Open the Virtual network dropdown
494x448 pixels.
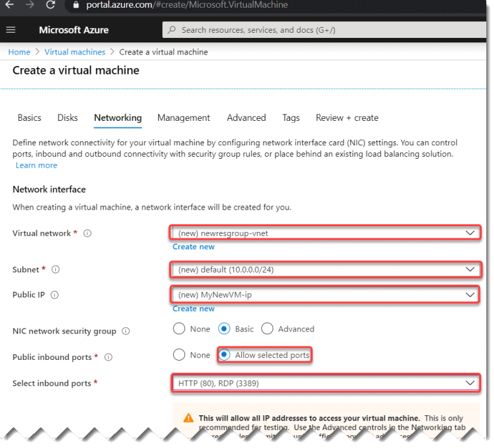coord(325,233)
